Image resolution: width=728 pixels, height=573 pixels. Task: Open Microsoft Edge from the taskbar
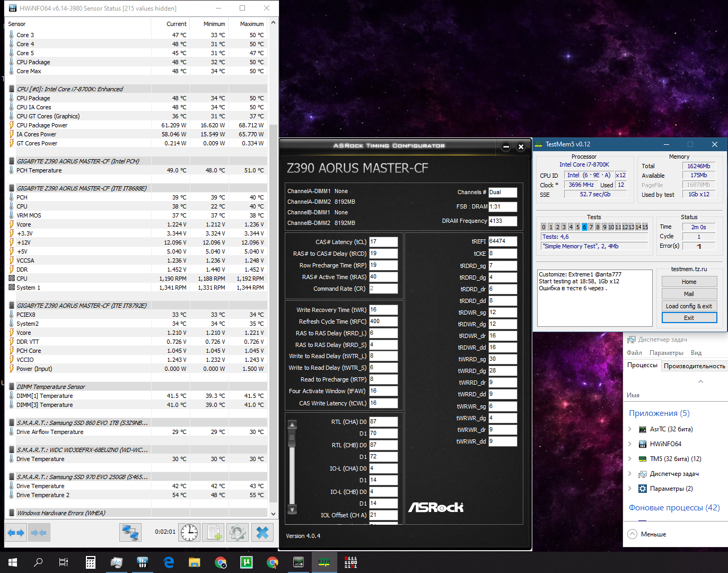tap(169, 562)
